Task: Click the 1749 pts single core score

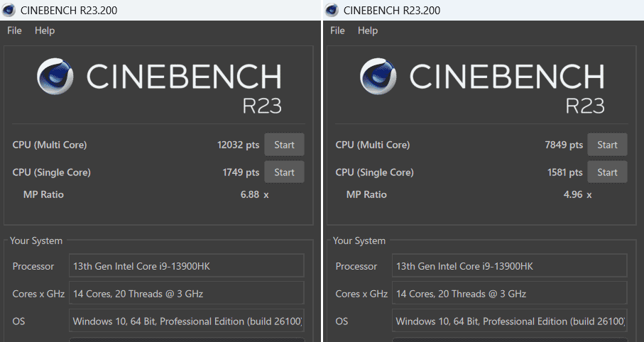Action: (241, 172)
